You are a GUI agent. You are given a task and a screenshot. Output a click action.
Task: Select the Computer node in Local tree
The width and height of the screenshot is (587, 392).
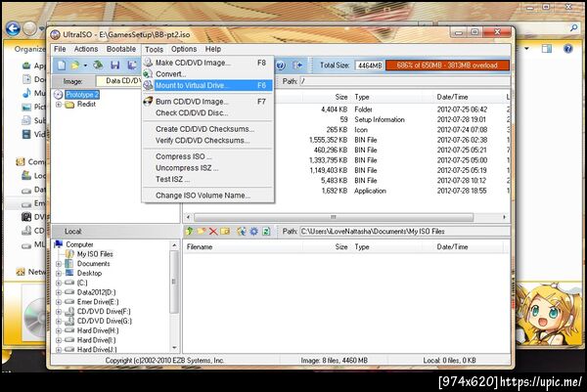79,244
